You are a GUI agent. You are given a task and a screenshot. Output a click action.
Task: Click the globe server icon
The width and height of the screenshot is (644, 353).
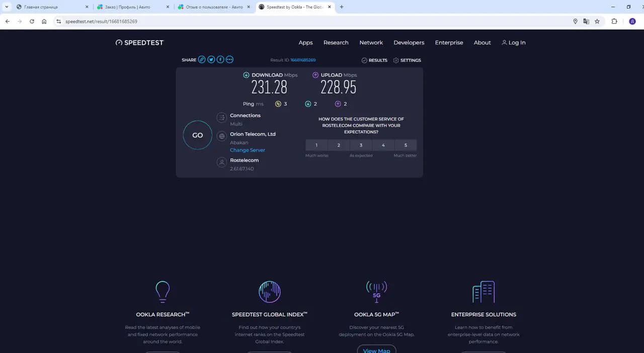pyautogui.click(x=221, y=136)
